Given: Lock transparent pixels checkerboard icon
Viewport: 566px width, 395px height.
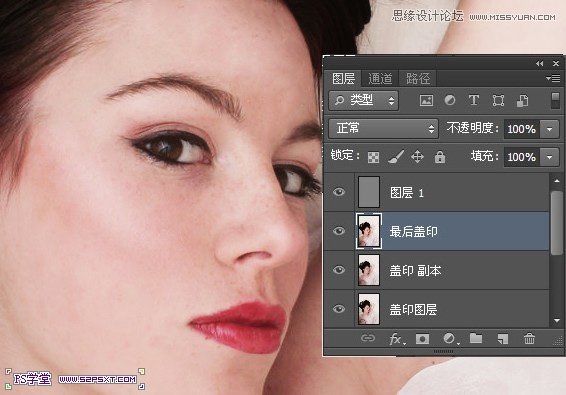Looking at the screenshot, I should point(373,157).
